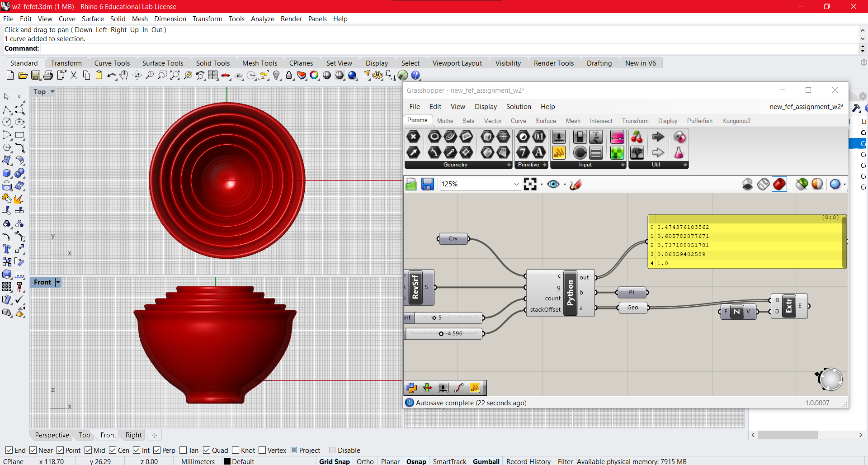This screenshot has height=465, width=868.
Task: Toggle the Tan osnap checkbox
Action: pyautogui.click(x=183, y=450)
